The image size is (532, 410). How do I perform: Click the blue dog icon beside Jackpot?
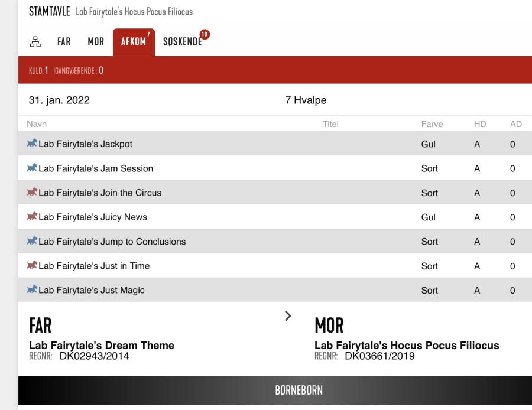point(32,144)
